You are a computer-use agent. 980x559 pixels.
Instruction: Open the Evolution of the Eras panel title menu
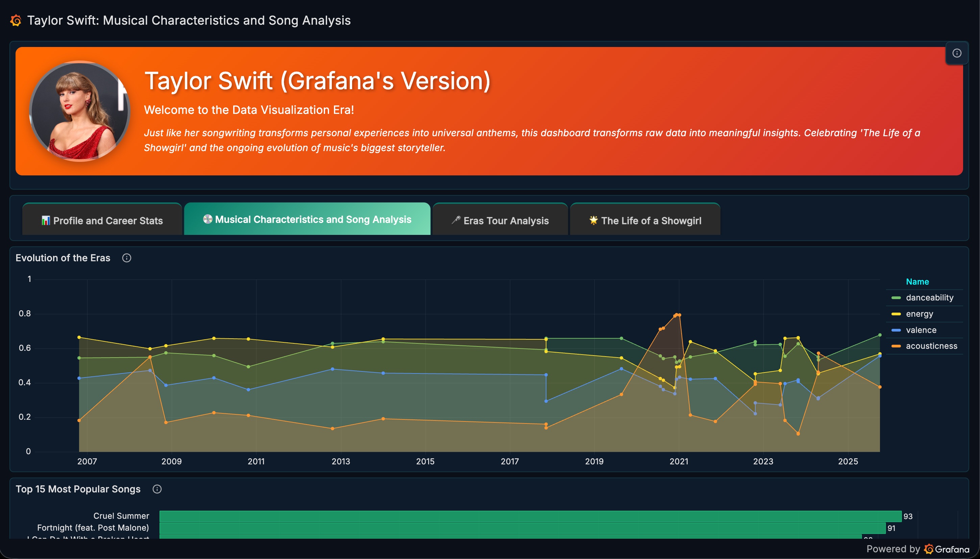(x=63, y=258)
